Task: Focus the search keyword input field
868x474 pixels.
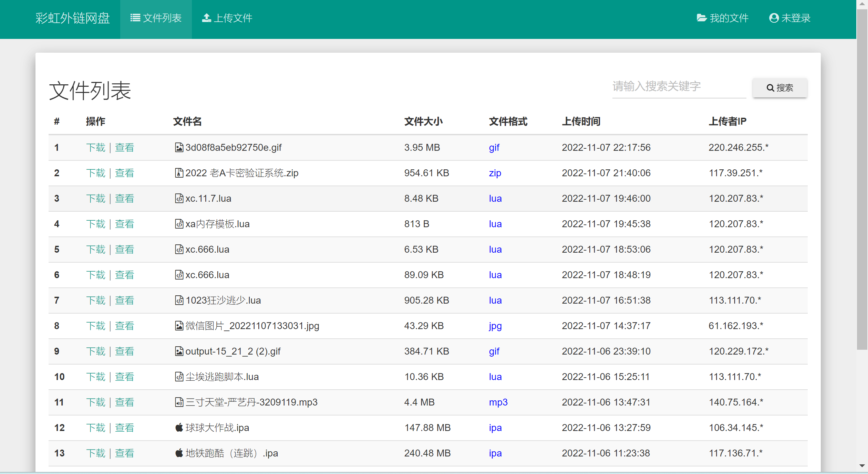Action: (679, 87)
